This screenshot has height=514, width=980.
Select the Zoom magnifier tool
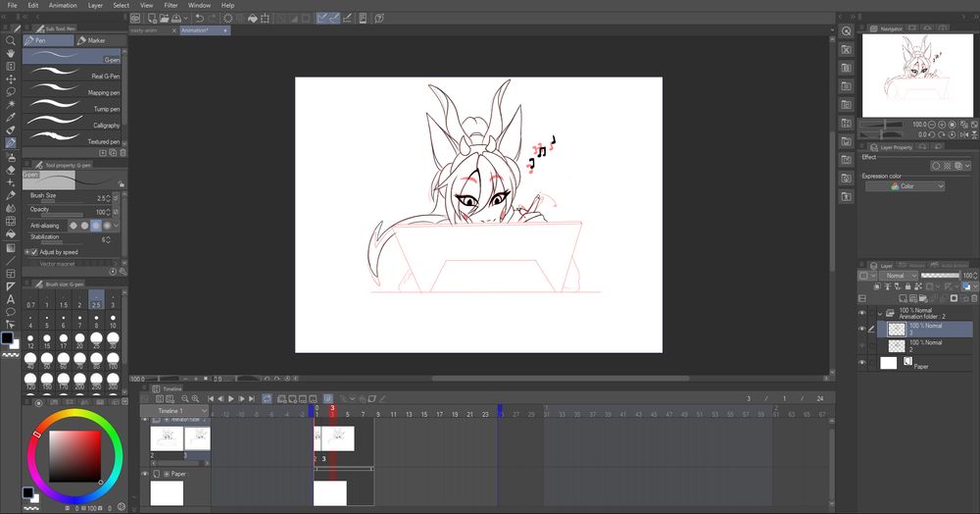[10, 41]
